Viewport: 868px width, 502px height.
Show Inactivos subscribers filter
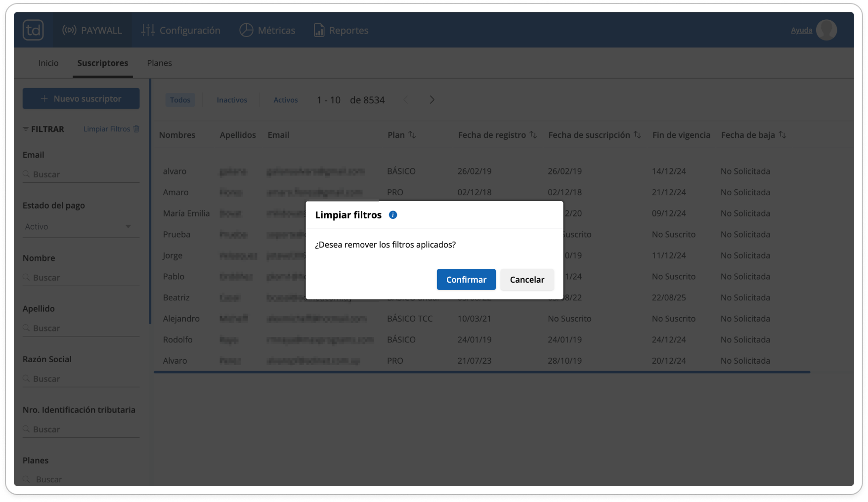pos(232,100)
